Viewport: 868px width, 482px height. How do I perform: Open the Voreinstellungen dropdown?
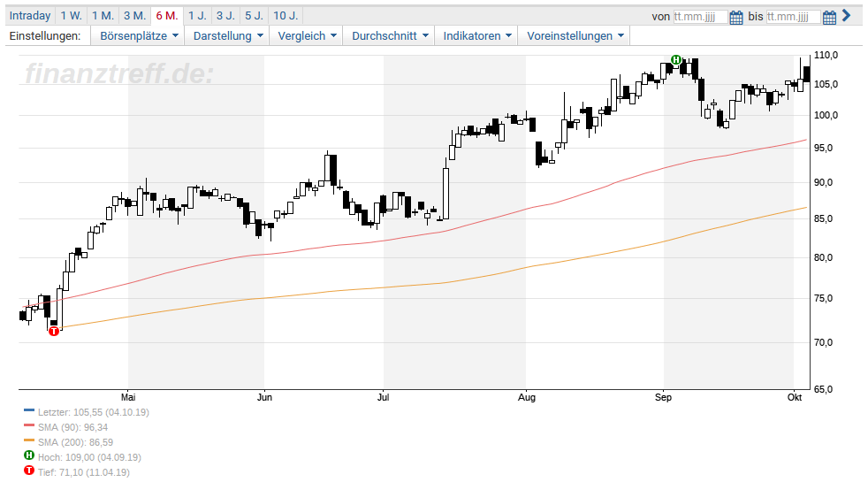click(x=575, y=35)
